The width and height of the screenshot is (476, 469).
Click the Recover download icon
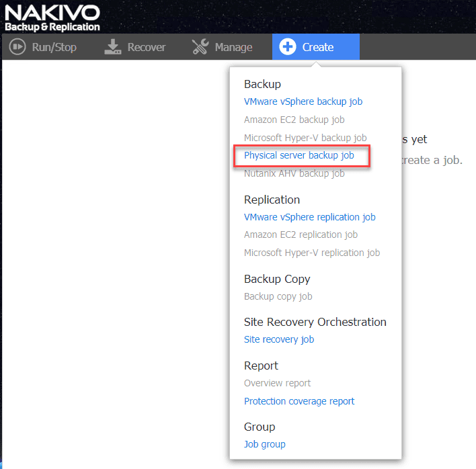[x=113, y=47]
